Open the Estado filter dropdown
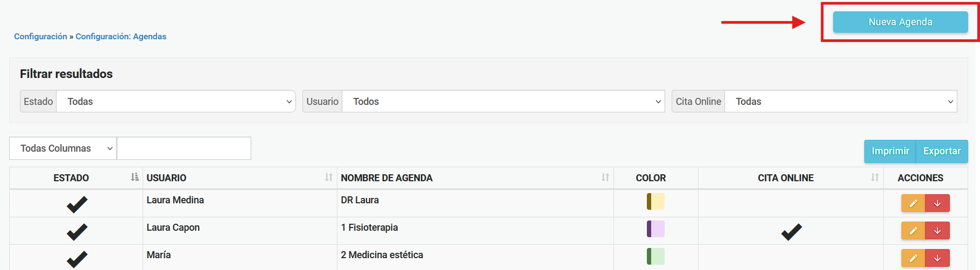980x270 pixels. pyautogui.click(x=176, y=102)
